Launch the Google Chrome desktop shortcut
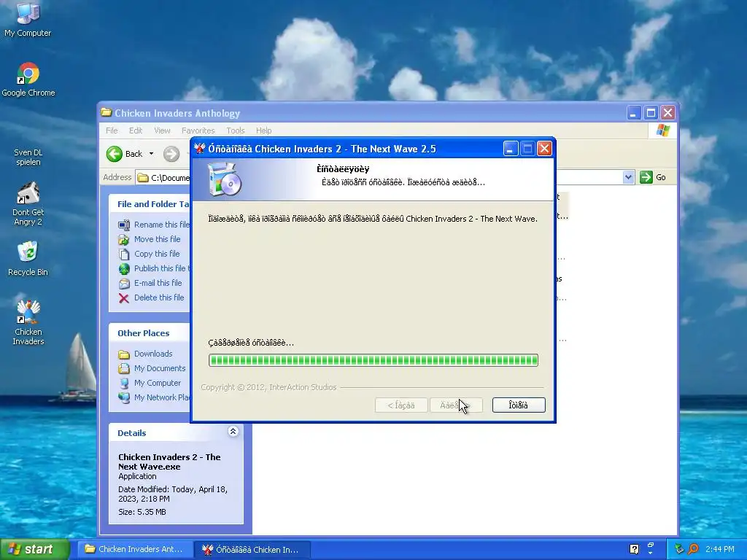 tap(28, 79)
